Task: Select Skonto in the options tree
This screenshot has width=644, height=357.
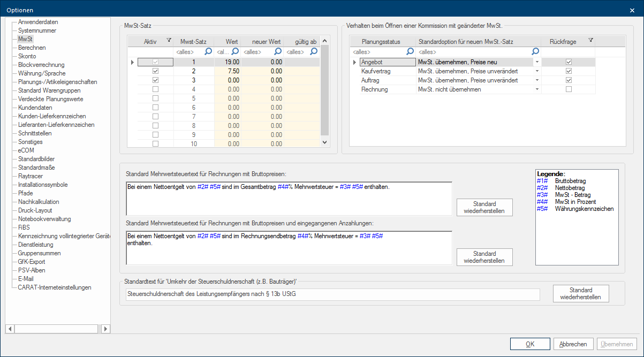Action: click(27, 56)
